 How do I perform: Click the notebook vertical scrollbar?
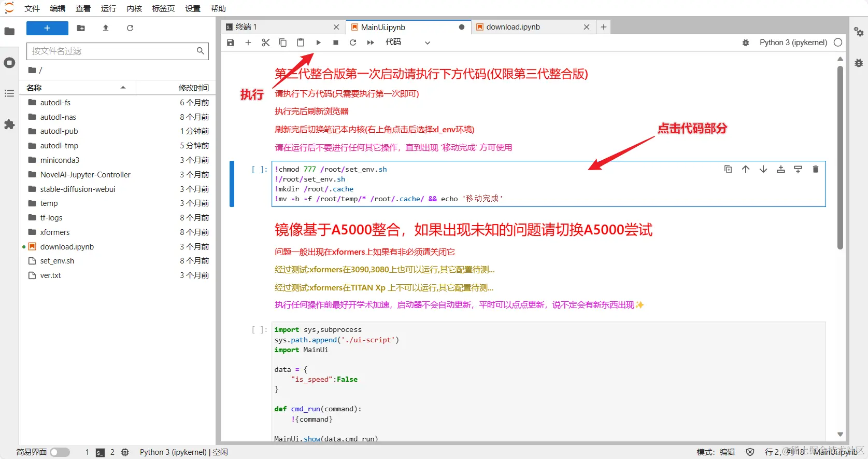point(841,158)
